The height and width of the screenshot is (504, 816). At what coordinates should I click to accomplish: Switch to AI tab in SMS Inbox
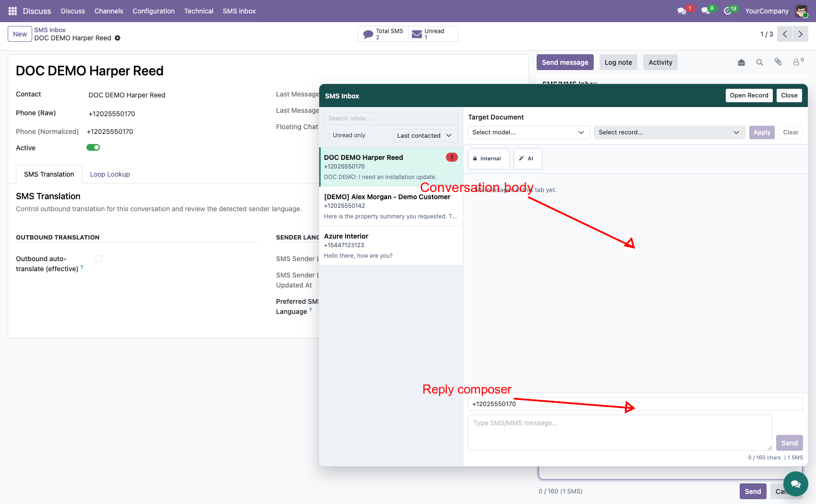pyautogui.click(x=528, y=158)
